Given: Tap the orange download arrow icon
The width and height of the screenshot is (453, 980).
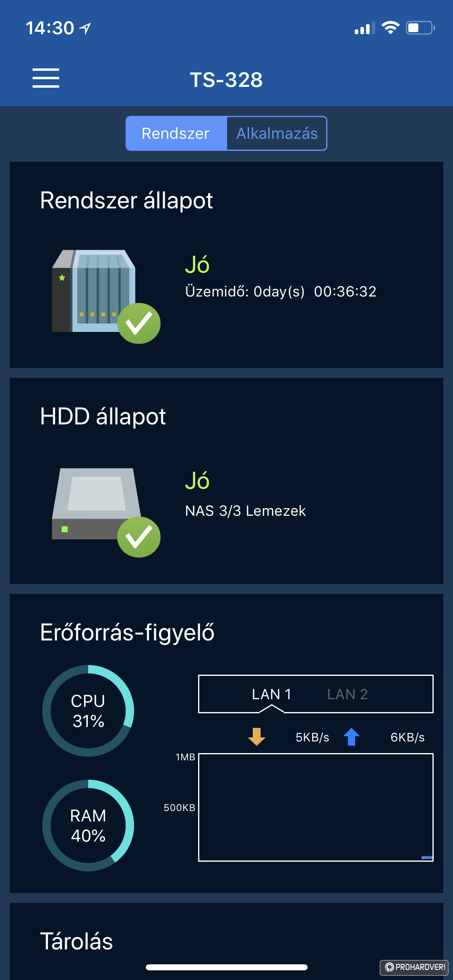Looking at the screenshot, I should [x=256, y=737].
